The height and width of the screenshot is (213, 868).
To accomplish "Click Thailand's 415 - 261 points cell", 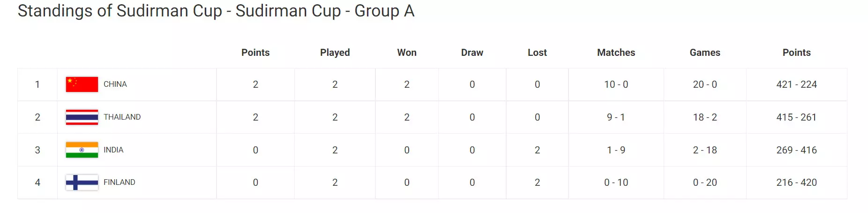I will click(796, 117).
